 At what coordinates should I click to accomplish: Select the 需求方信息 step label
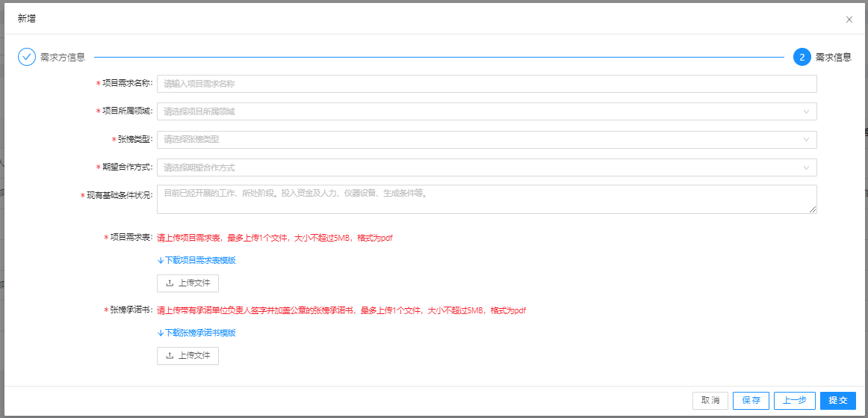click(x=63, y=57)
